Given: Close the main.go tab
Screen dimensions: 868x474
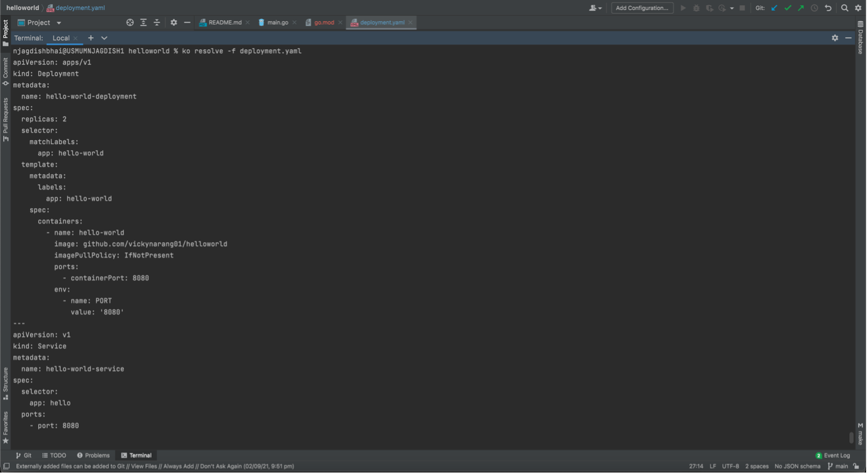Looking at the screenshot, I should pyautogui.click(x=294, y=23).
